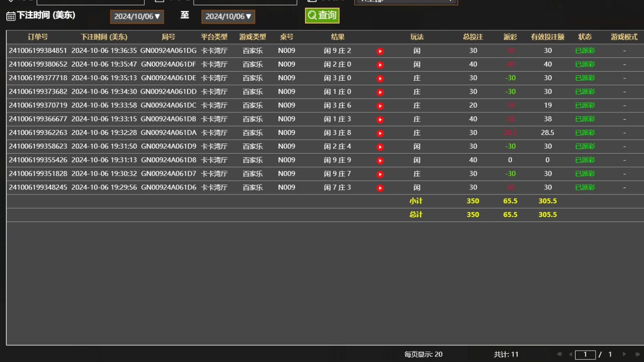Expand the top-right filter dropdown
Viewport: 644px width, 362px height.
coord(406,1)
